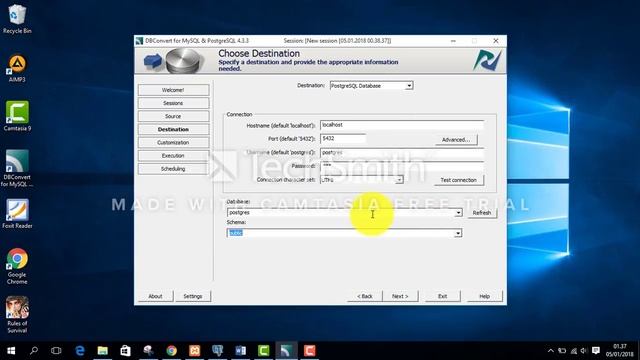This screenshot has height=360, width=640.
Task: Open the Camtasia 9 desktop shortcut
Action: pyautogui.click(x=17, y=116)
